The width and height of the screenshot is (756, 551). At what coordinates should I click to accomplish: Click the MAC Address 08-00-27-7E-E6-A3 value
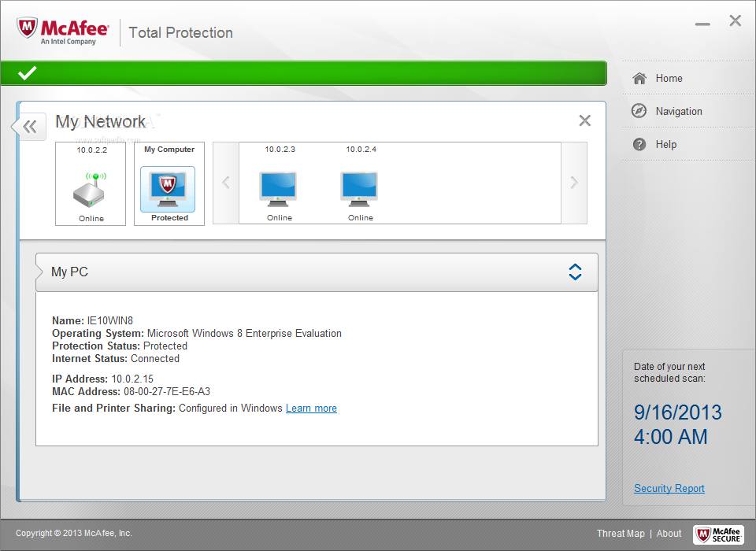tap(167, 391)
